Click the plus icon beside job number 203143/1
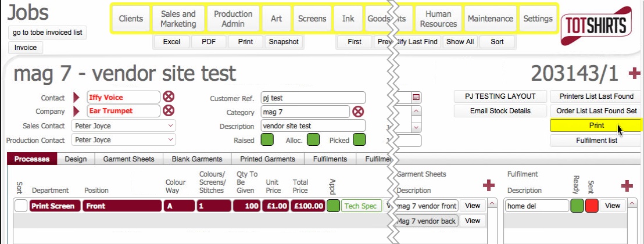 (x=634, y=74)
